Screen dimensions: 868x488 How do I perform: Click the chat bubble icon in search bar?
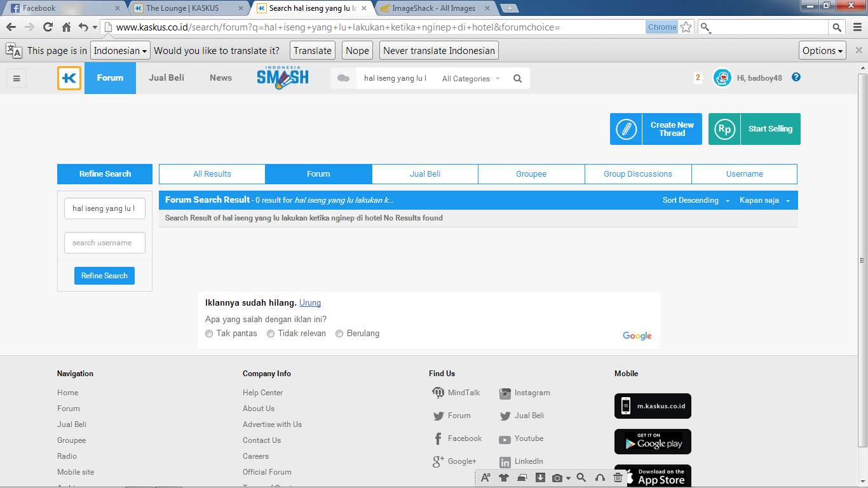point(343,78)
